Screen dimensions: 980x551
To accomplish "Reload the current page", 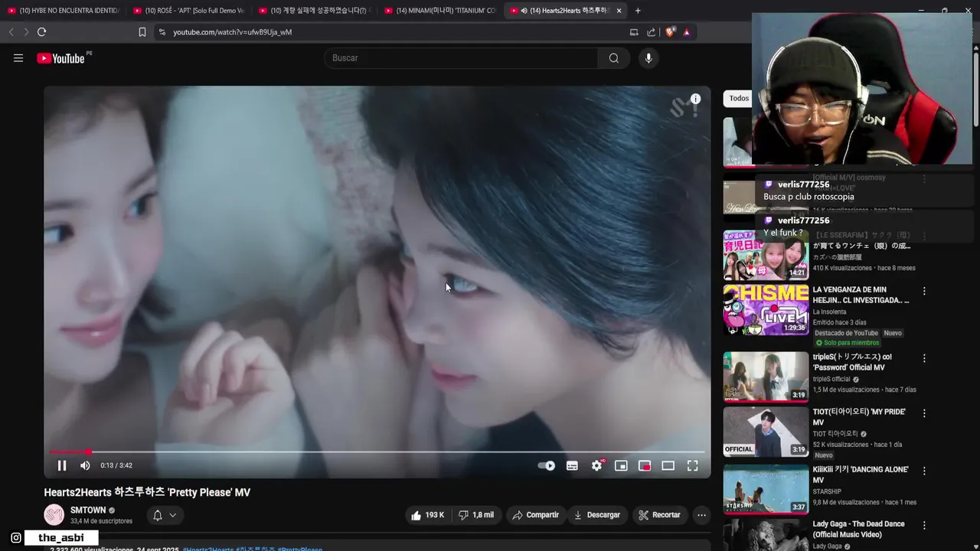I will (x=42, y=32).
